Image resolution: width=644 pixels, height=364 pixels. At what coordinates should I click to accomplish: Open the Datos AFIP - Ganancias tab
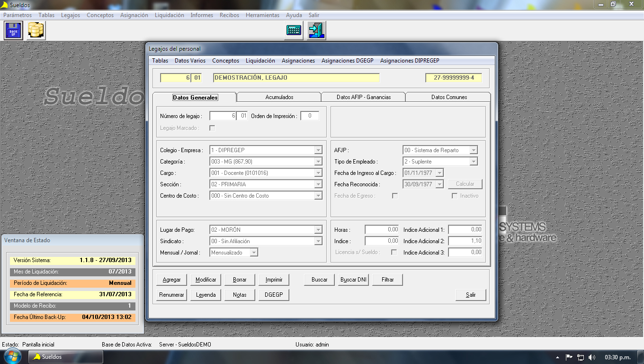tap(363, 97)
